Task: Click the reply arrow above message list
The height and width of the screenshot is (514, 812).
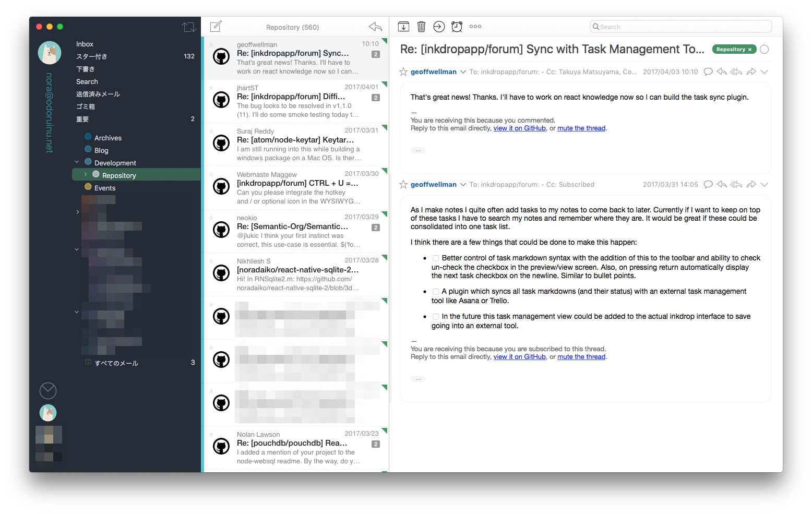Action: (x=375, y=27)
